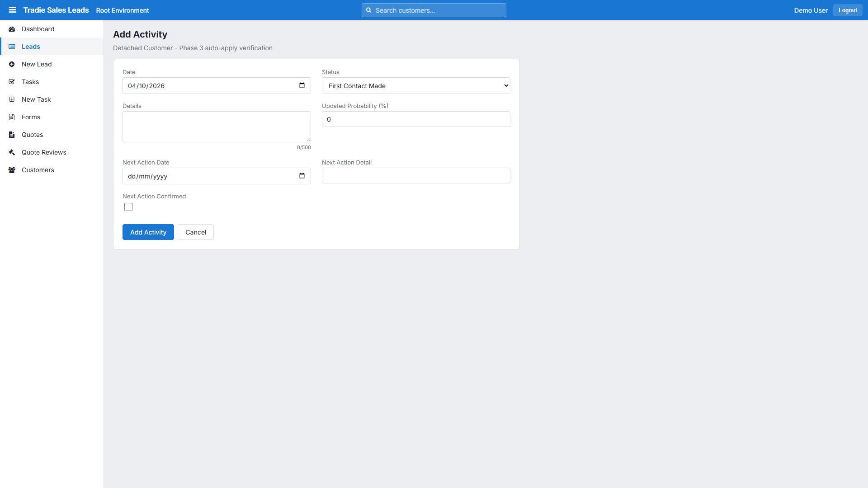This screenshot has width=868, height=488.
Task: Click the Updated Probability (%) label
Action: [355, 106]
